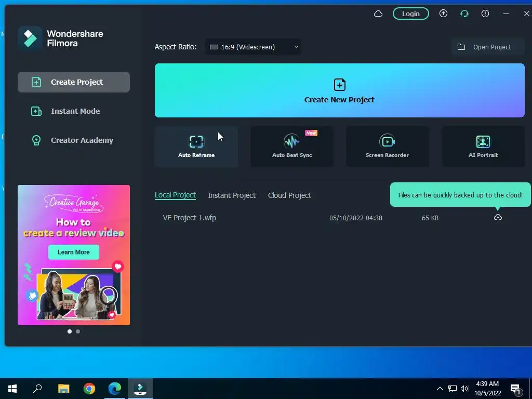The image size is (532, 399).
Task: Select Instant Mode in sidebar
Action: [74, 111]
